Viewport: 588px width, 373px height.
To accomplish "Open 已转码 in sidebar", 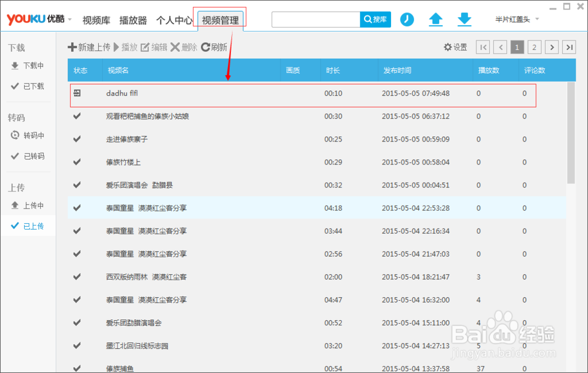I will coord(28,156).
